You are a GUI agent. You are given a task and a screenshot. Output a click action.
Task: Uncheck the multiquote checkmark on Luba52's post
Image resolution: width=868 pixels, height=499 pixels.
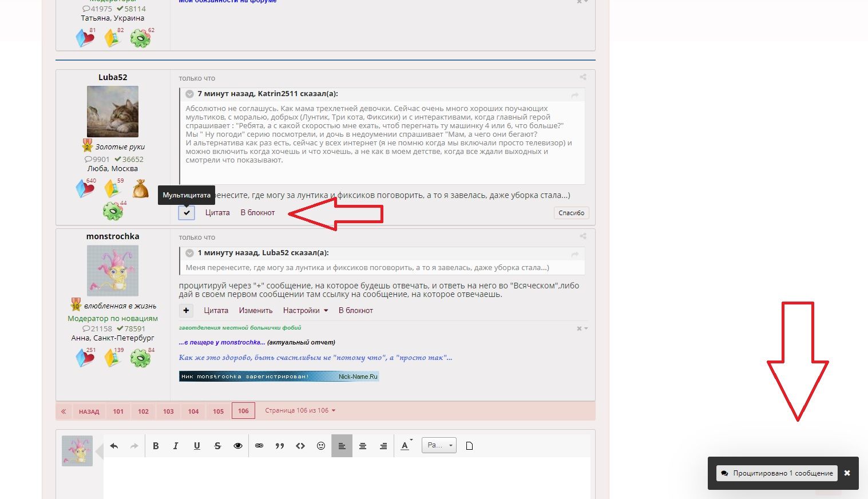tap(187, 213)
